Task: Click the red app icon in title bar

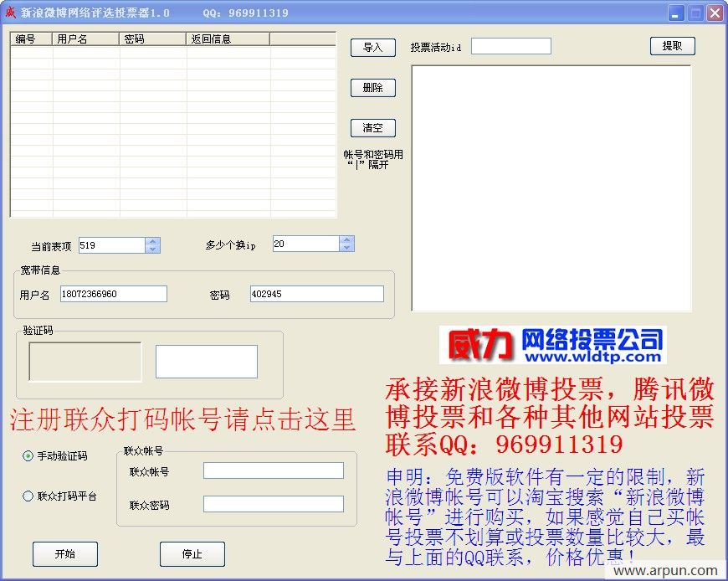Action: [10, 13]
